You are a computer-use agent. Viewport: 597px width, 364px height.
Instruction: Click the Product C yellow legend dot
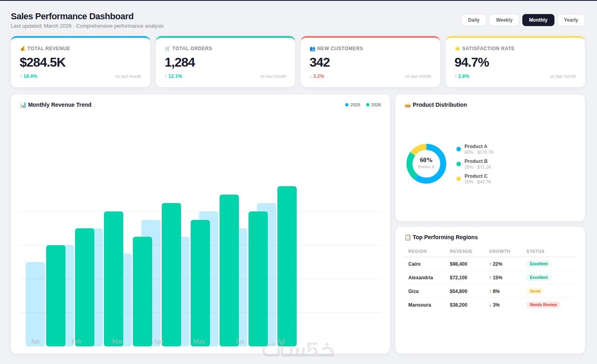458,179
